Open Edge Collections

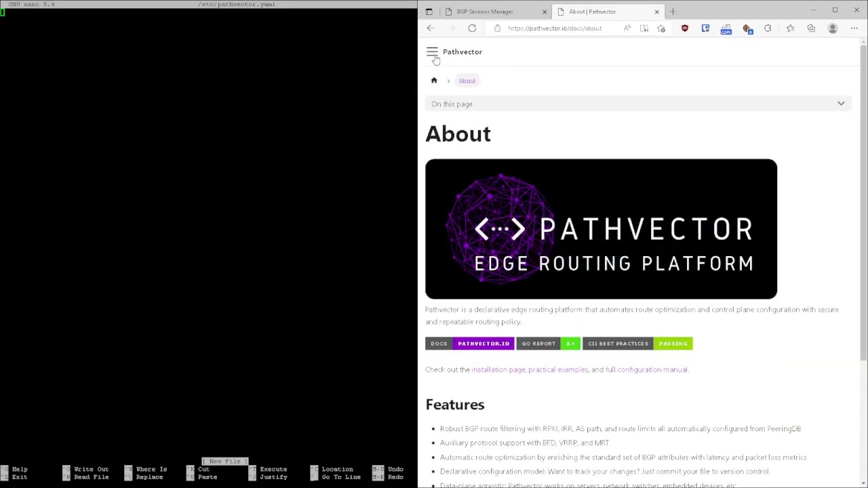(811, 28)
